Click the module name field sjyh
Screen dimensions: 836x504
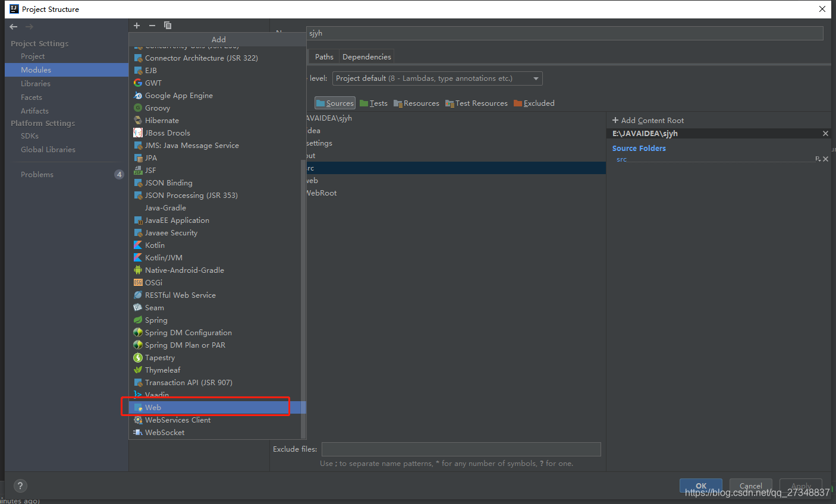pyautogui.click(x=565, y=33)
